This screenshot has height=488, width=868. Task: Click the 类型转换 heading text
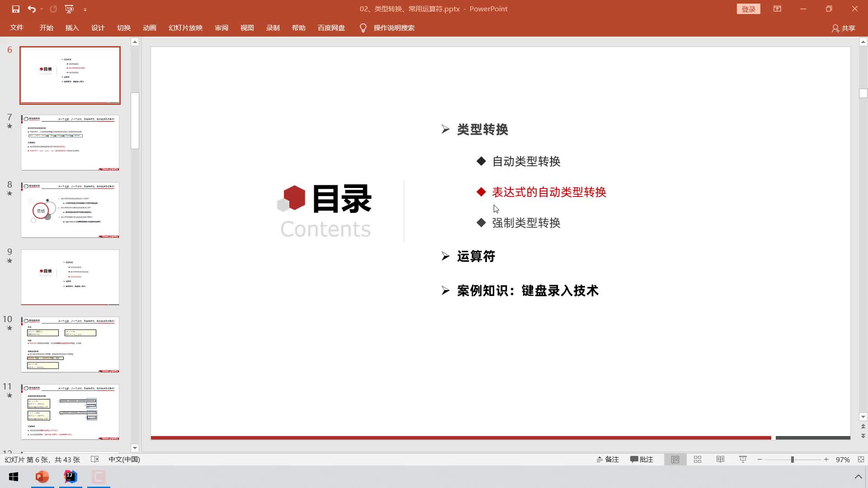482,130
